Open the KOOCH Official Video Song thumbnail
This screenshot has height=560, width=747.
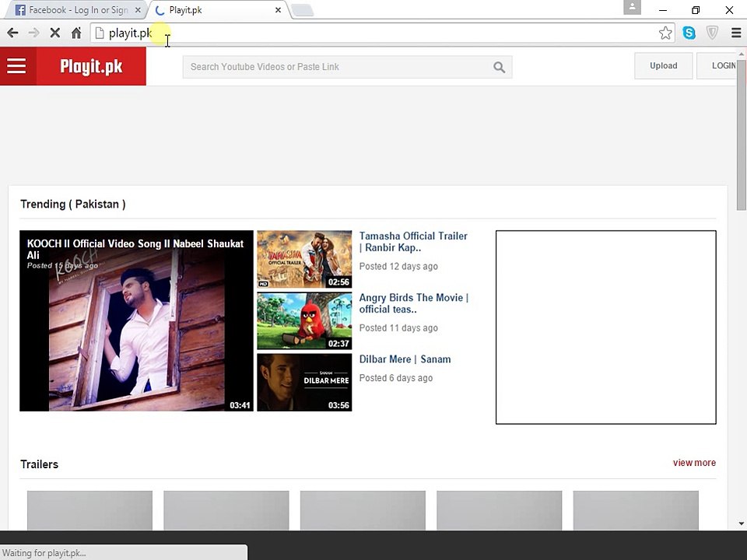[137, 321]
